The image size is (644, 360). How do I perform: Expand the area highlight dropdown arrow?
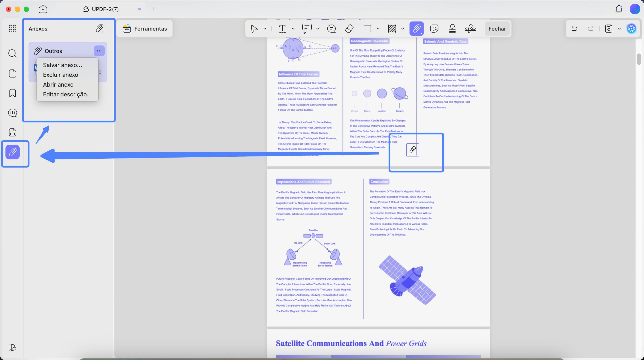coord(403,29)
